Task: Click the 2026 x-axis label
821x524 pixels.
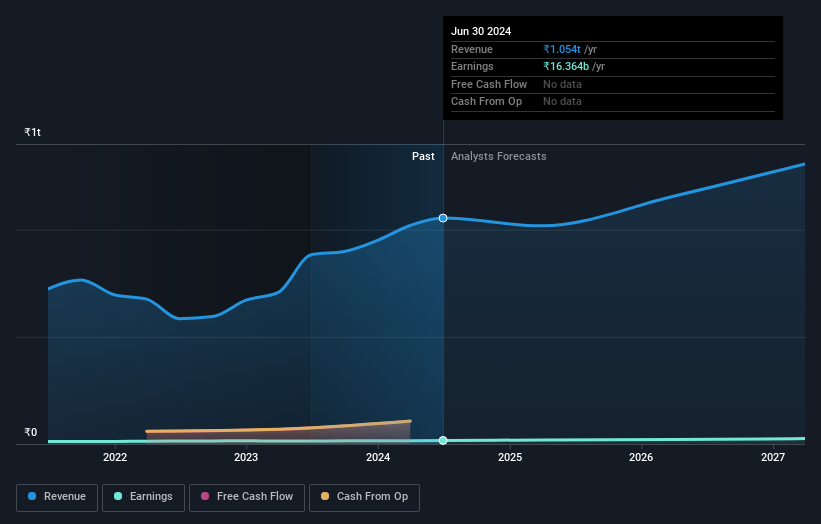Action: coord(641,457)
